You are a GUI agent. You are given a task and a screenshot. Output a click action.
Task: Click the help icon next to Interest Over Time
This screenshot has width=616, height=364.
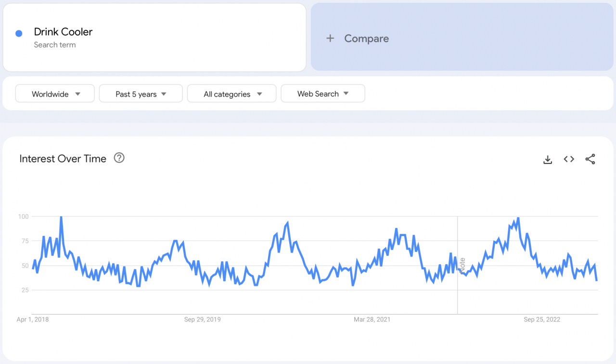click(x=119, y=157)
